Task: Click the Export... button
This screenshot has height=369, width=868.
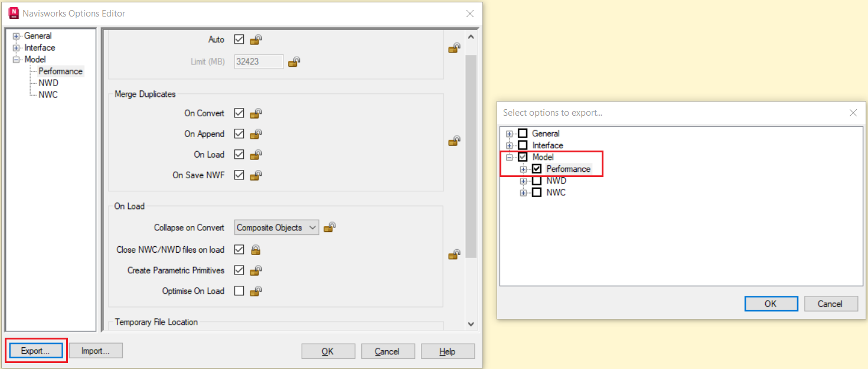Action: point(36,351)
